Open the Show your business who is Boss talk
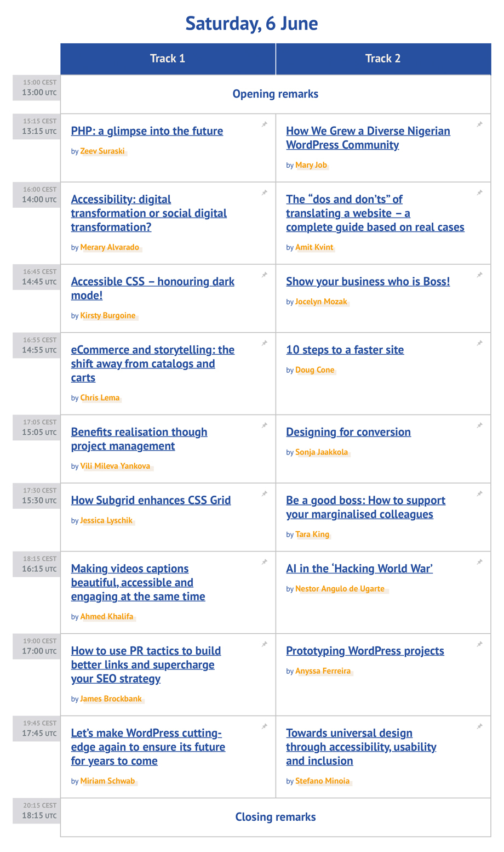 (368, 281)
